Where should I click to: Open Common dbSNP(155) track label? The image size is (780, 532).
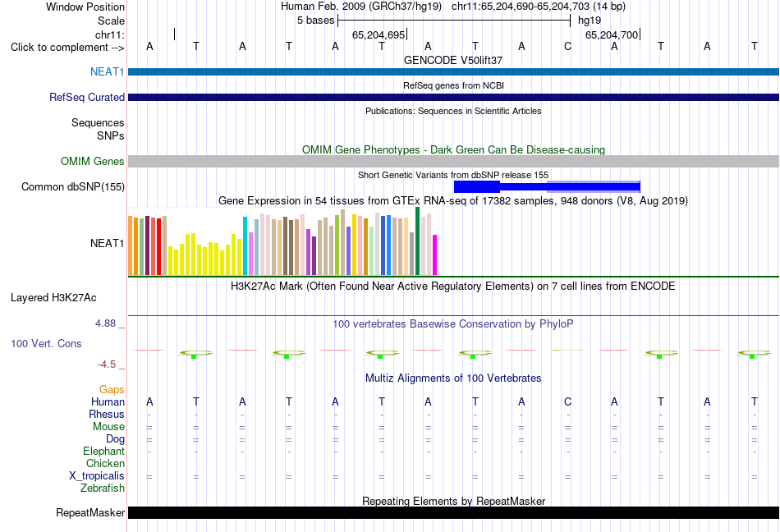(72, 186)
